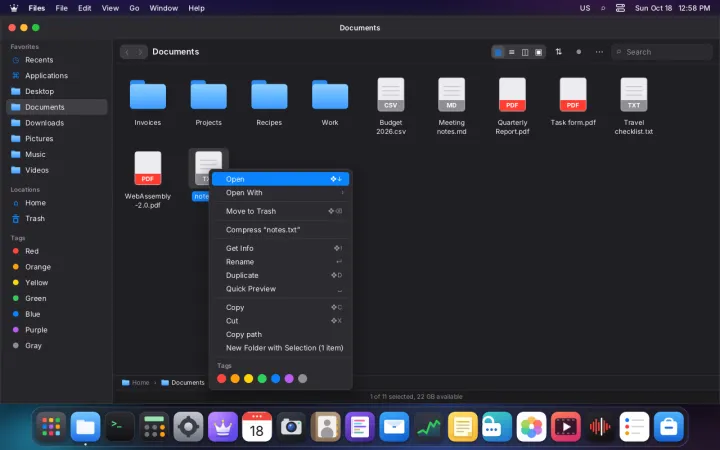Click Documents in the path bar
Screen dimensions: 720x450
183,382
